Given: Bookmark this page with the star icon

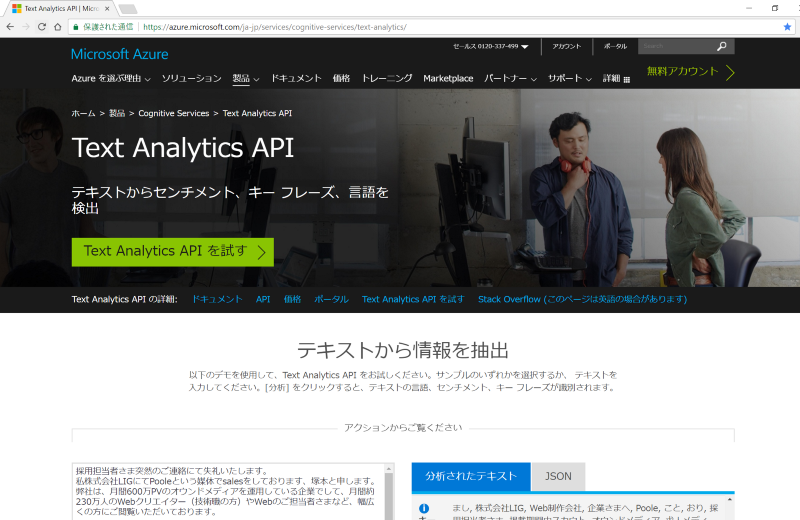Looking at the screenshot, I should pos(787,27).
